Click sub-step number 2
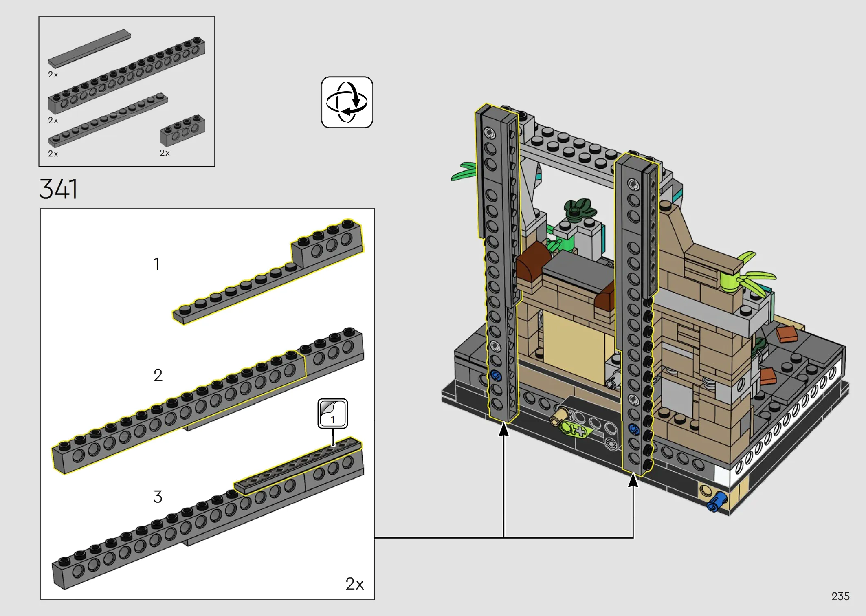Viewport: 866px width, 616px height. pos(158,375)
